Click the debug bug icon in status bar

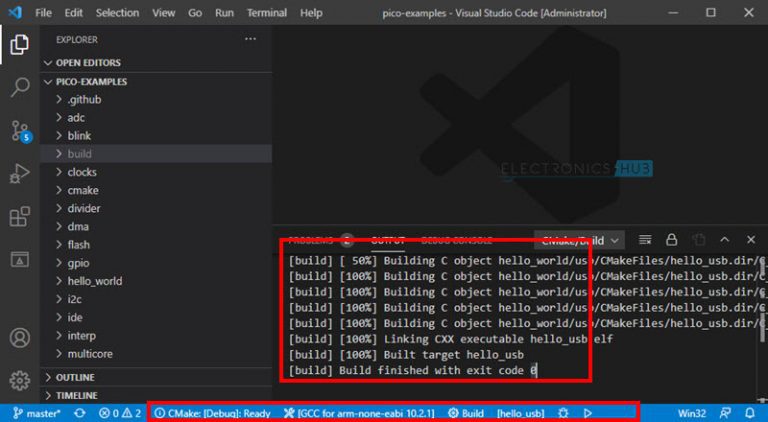[x=564, y=413]
